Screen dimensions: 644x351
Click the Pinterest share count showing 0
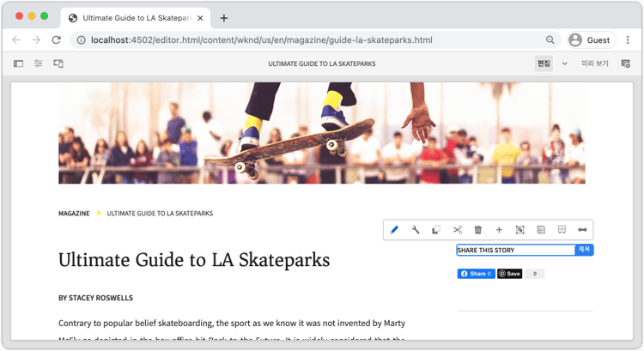click(534, 274)
